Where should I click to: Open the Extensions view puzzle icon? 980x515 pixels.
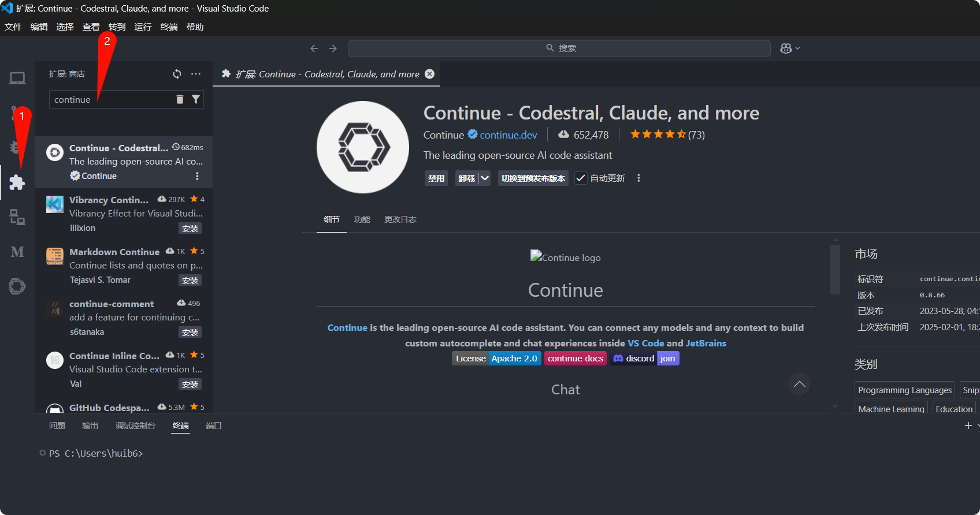click(17, 182)
